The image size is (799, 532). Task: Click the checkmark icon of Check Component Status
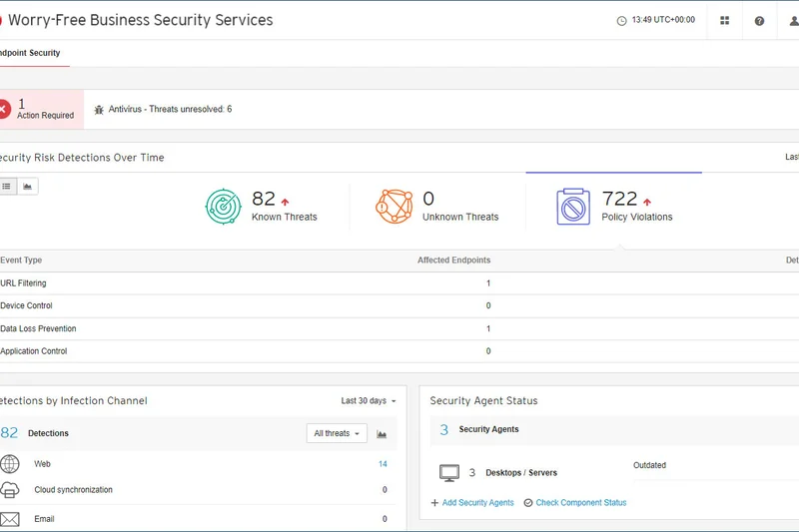(528, 503)
